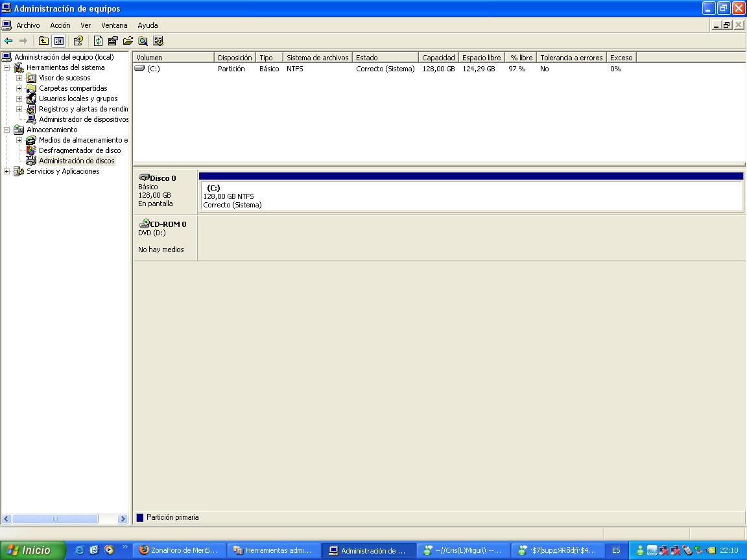Viewport: 747px width, 560px height.
Task: Open the Acción menu
Action: coord(60,25)
